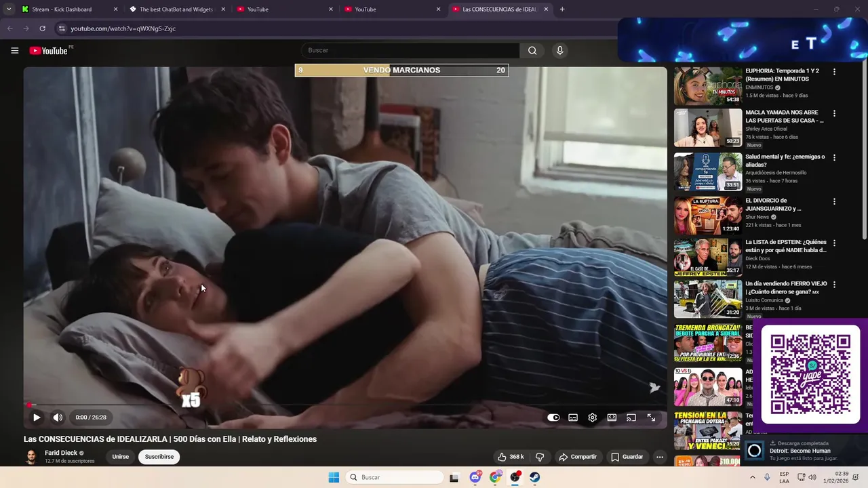Open Detroit: Become Human download notification
The height and width of the screenshot is (488, 868).
804,451
